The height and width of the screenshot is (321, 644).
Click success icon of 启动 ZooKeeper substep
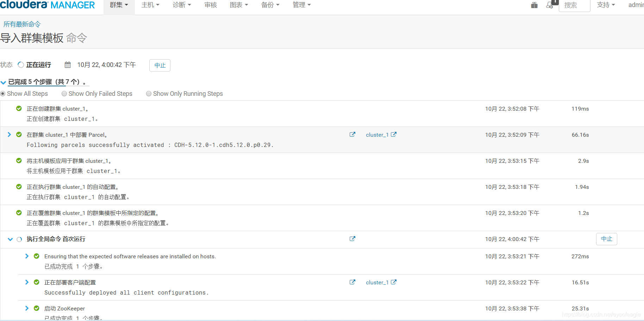[x=37, y=308]
